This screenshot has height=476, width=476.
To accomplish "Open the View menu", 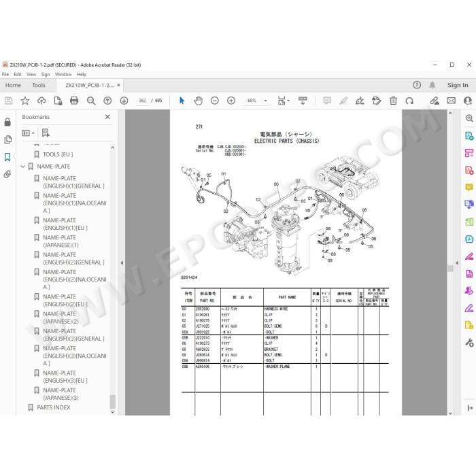I will [x=31, y=74].
